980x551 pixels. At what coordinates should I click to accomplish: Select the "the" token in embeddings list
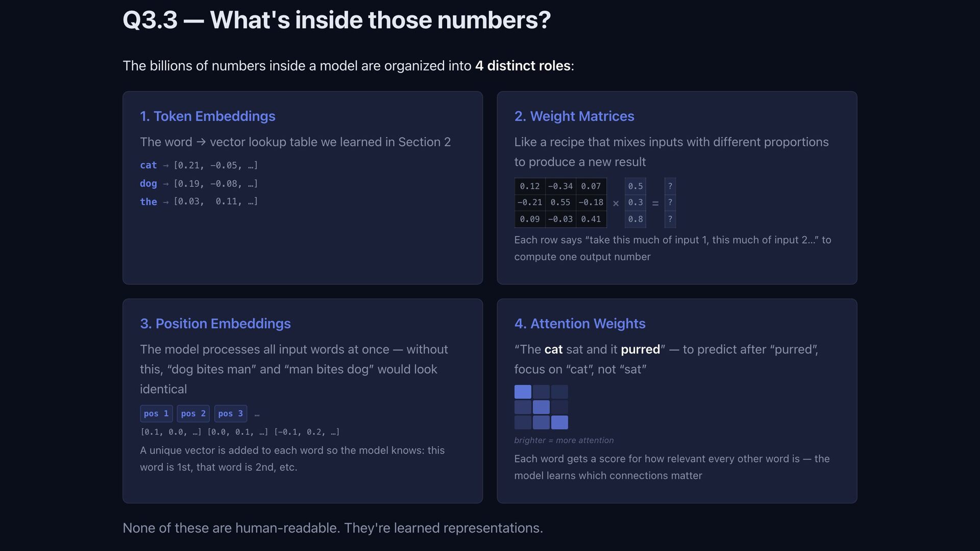(148, 202)
